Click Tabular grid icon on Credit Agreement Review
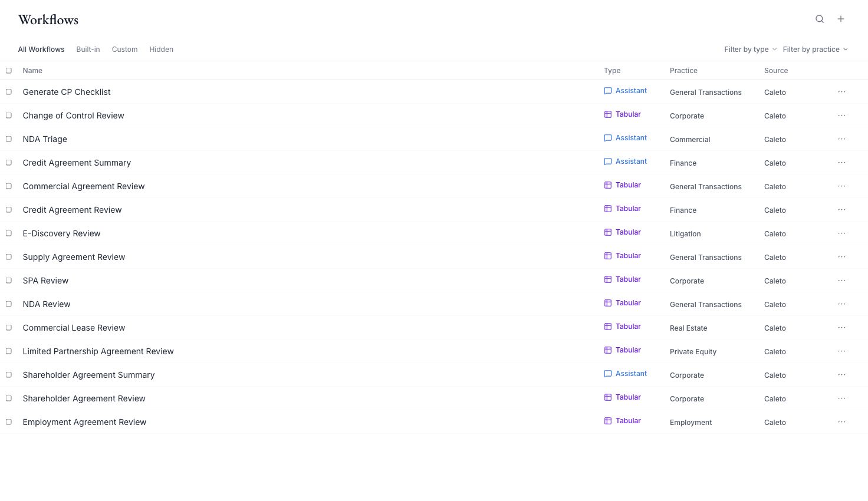868x501 pixels. point(608,209)
